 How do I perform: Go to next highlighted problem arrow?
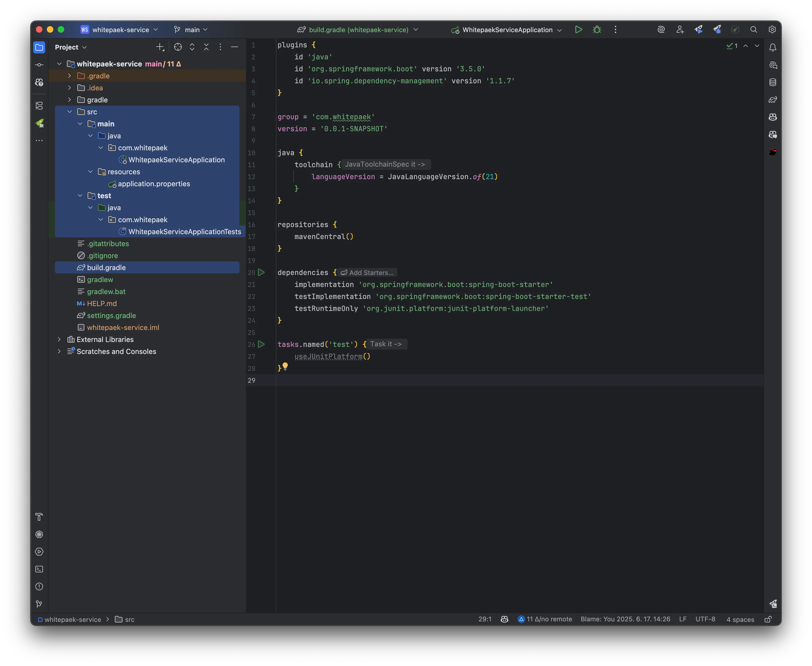757,46
